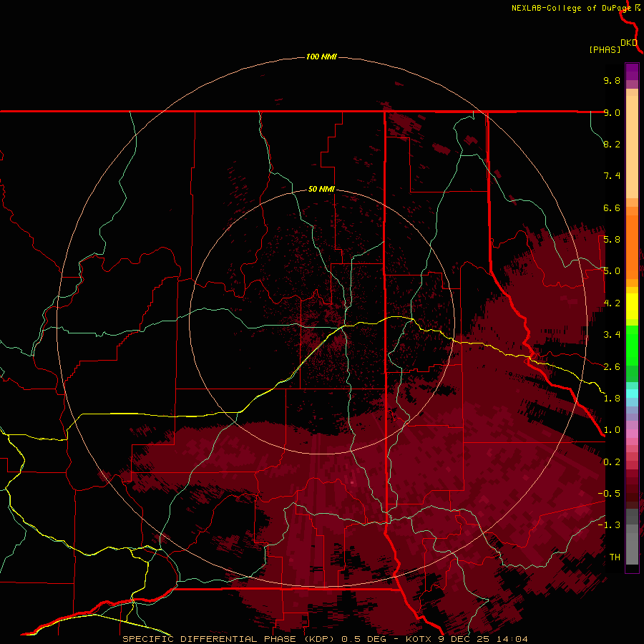
Task: Click the [PHAS] legend header
Action: pos(605,50)
